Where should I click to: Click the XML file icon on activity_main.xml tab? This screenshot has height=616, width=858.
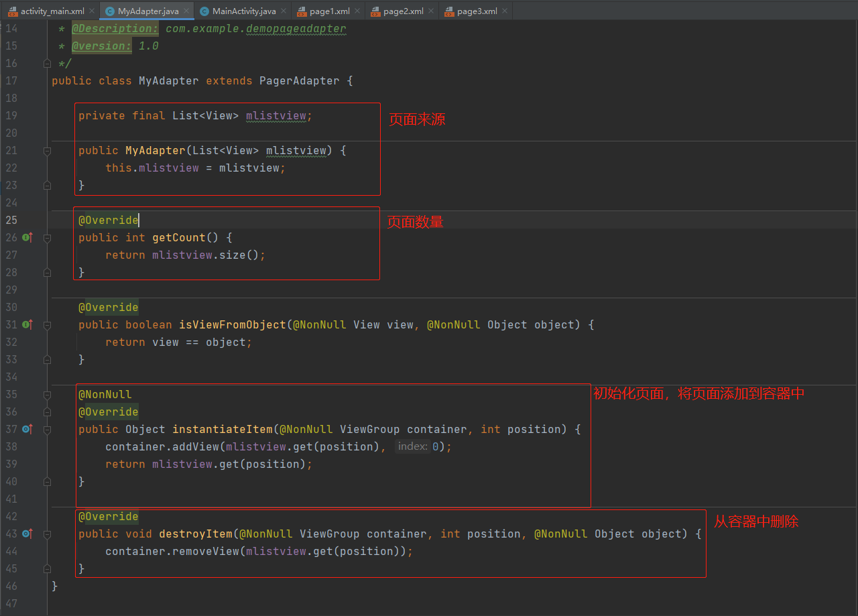13,11
